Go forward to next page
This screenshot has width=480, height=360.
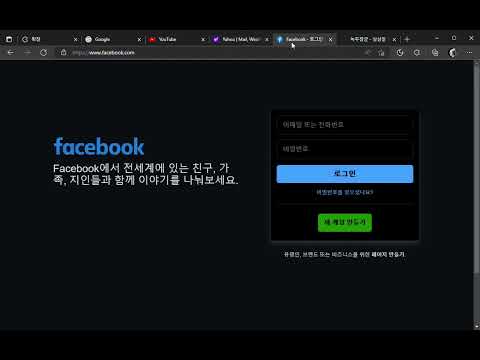27,52
